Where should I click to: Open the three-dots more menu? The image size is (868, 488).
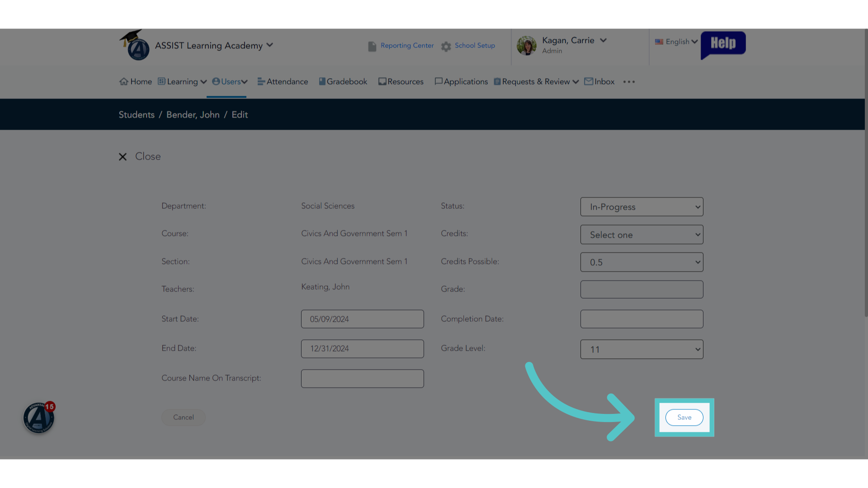pos(629,82)
